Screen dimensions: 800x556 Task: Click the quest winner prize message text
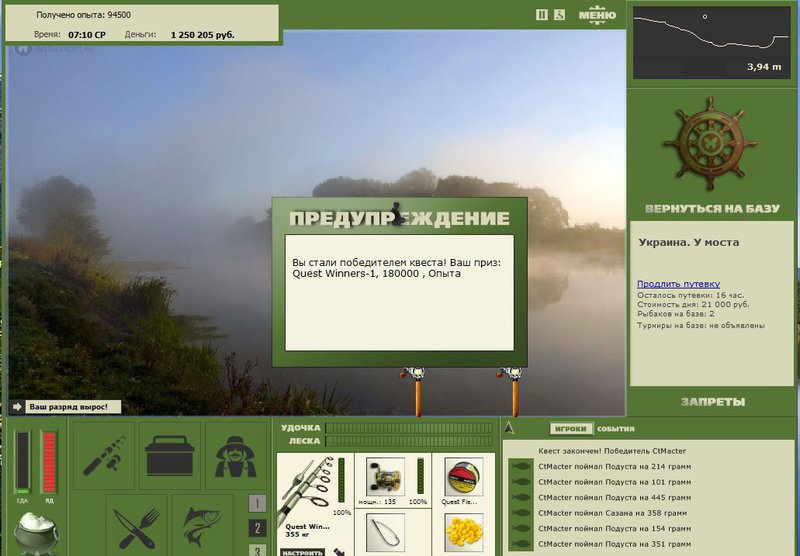coord(396,268)
